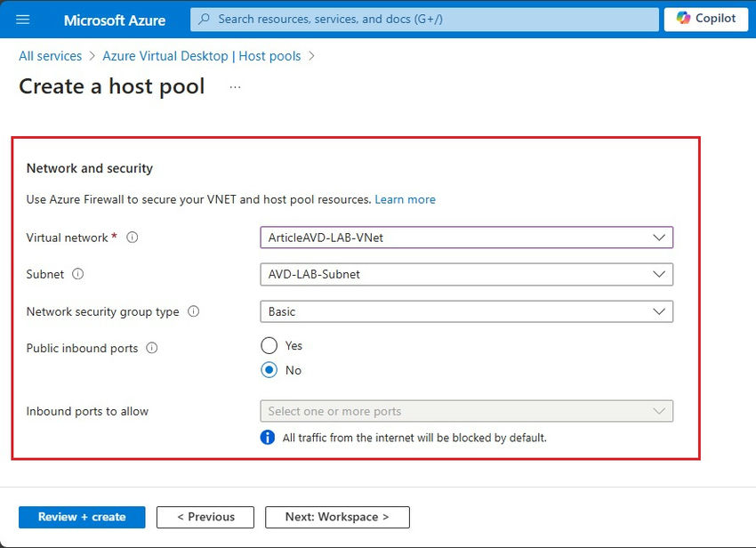756x548 pixels.
Task: Open the Learn more link about Azure Firewall
Action: pyautogui.click(x=405, y=199)
